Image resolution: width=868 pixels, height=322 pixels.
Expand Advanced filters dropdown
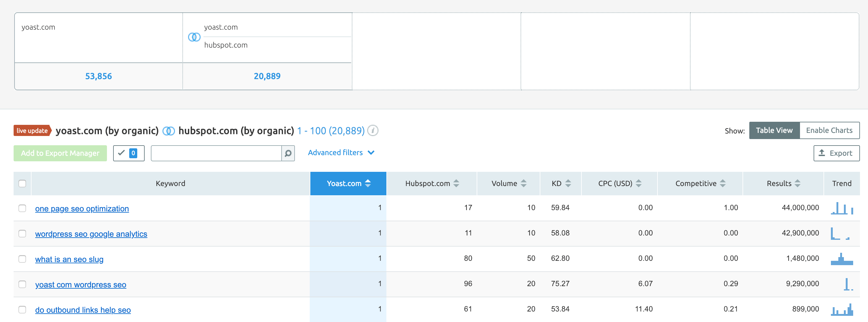click(x=341, y=153)
